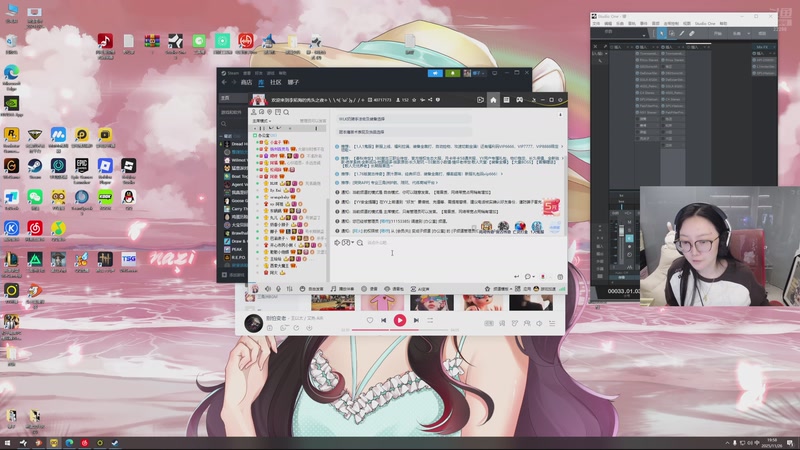Open the 库 tab in Steam
This screenshot has height=450, width=800.
pyautogui.click(x=261, y=82)
